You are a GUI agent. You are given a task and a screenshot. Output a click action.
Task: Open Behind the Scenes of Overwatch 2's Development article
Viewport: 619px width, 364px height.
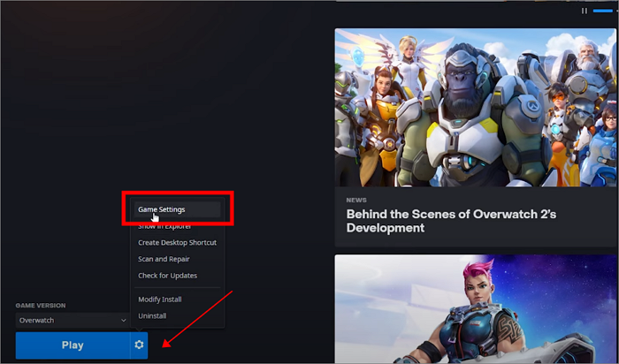point(451,221)
